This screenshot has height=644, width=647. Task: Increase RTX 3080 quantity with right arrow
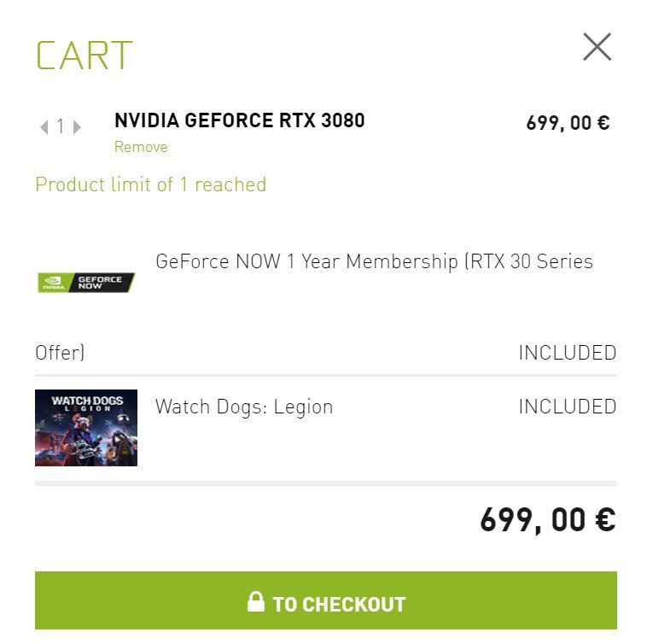coord(77,126)
